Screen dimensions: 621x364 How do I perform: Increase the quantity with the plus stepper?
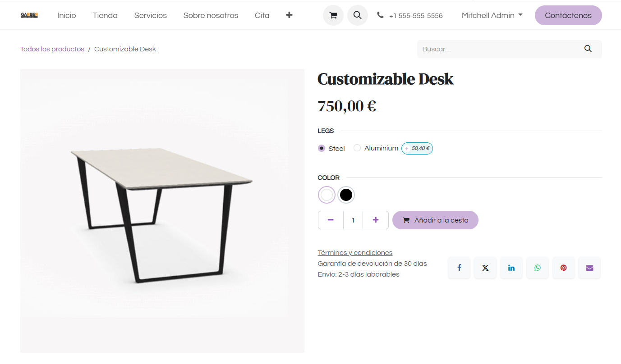(x=375, y=220)
